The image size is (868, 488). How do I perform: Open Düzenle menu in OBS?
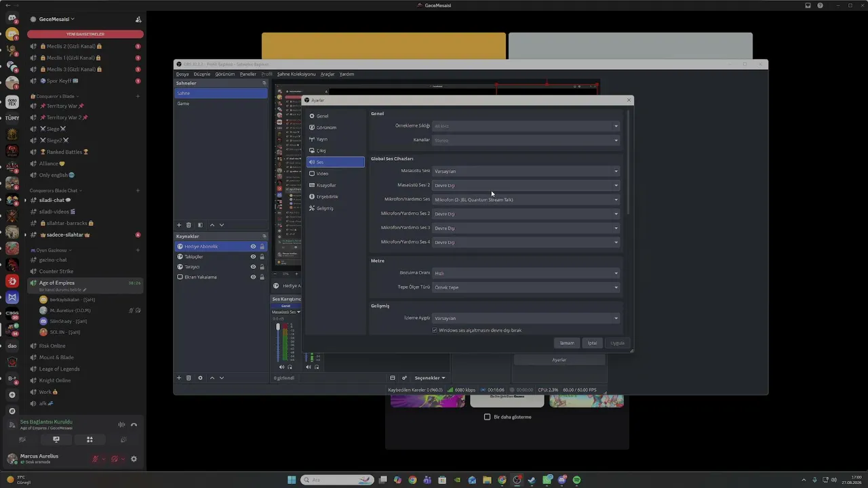(202, 74)
